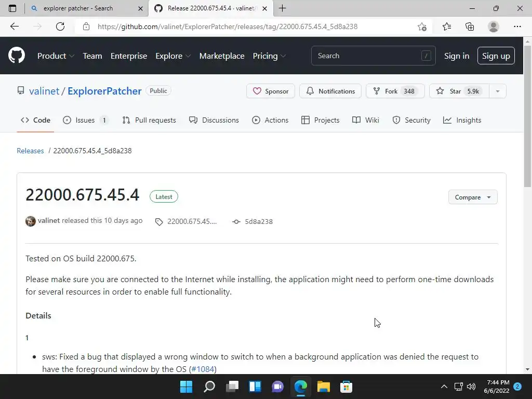Open the network status tray icon
532x399 pixels.
[x=459, y=387]
